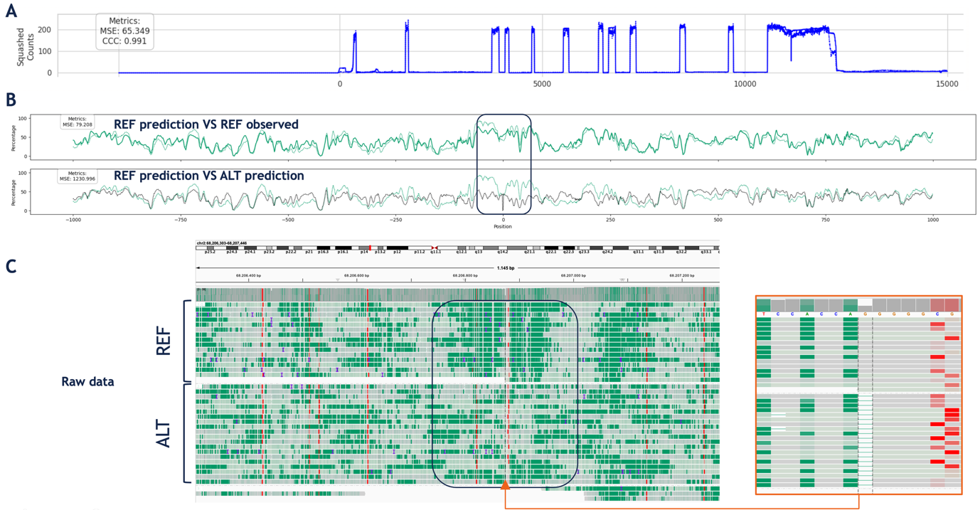Click cytoband label p13.2

tap(380, 252)
